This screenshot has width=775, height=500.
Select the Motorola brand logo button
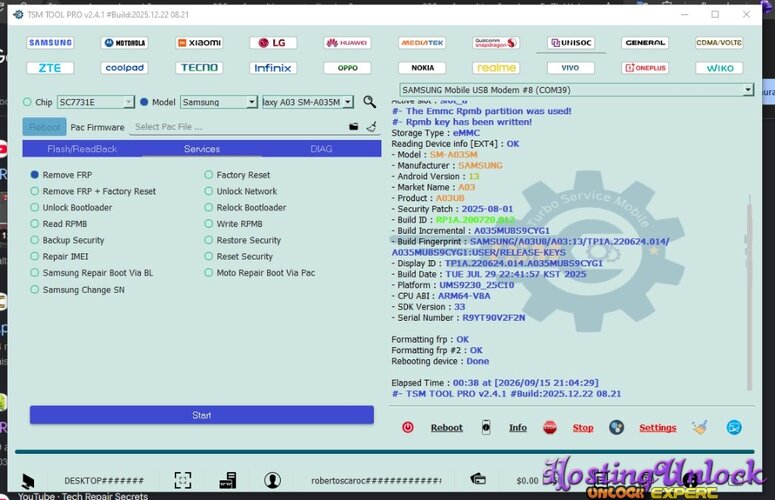pos(125,42)
